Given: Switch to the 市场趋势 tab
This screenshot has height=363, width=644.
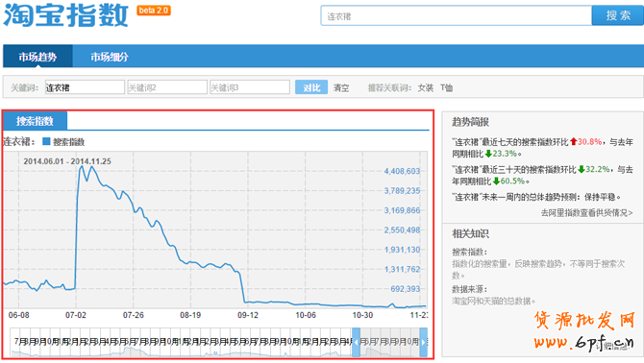Looking at the screenshot, I should pyautogui.click(x=37, y=57).
